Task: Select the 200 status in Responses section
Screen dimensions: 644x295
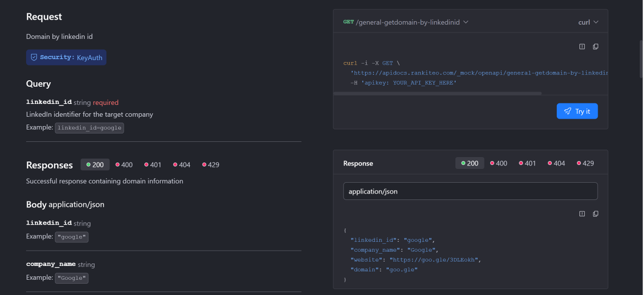Action: [x=95, y=164]
